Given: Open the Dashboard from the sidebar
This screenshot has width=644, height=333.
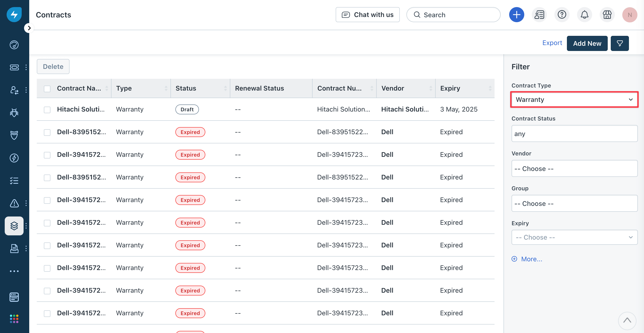Looking at the screenshot, I should click(x=14, y=45).
